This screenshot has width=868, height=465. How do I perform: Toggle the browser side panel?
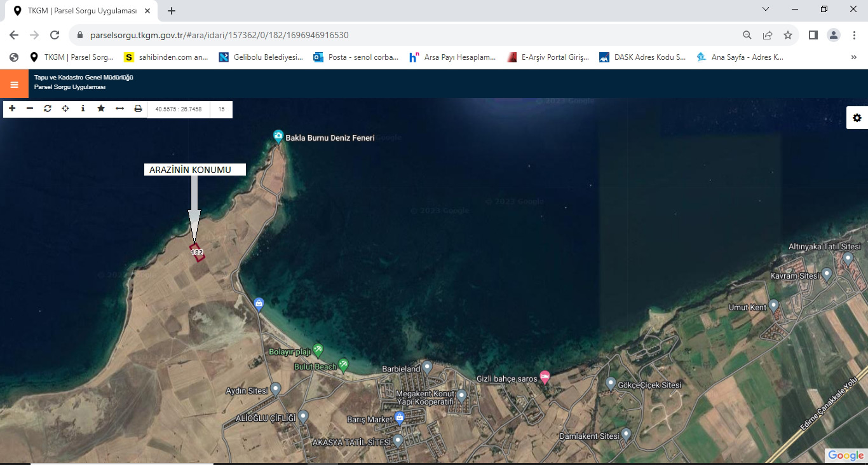click(x=813, y=36)
